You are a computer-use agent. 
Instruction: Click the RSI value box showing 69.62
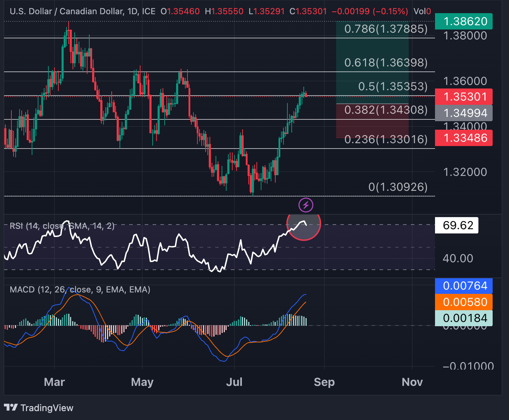tap(457, 225)
